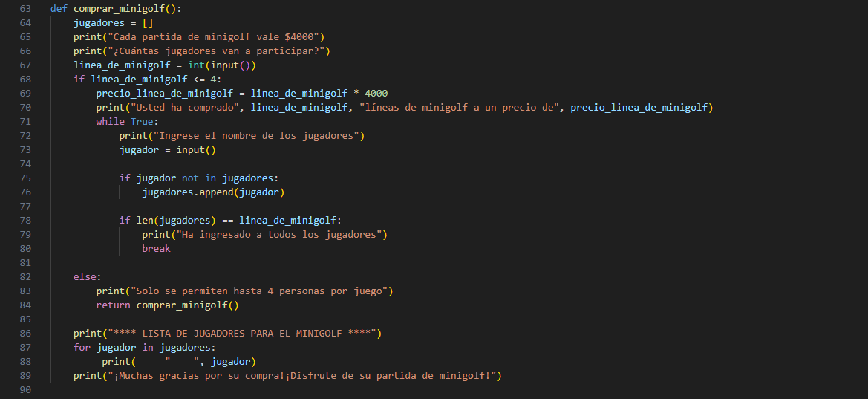Click the return keyword on line 84
Viewport: 868px width, 399px height.
click(113, 305)
